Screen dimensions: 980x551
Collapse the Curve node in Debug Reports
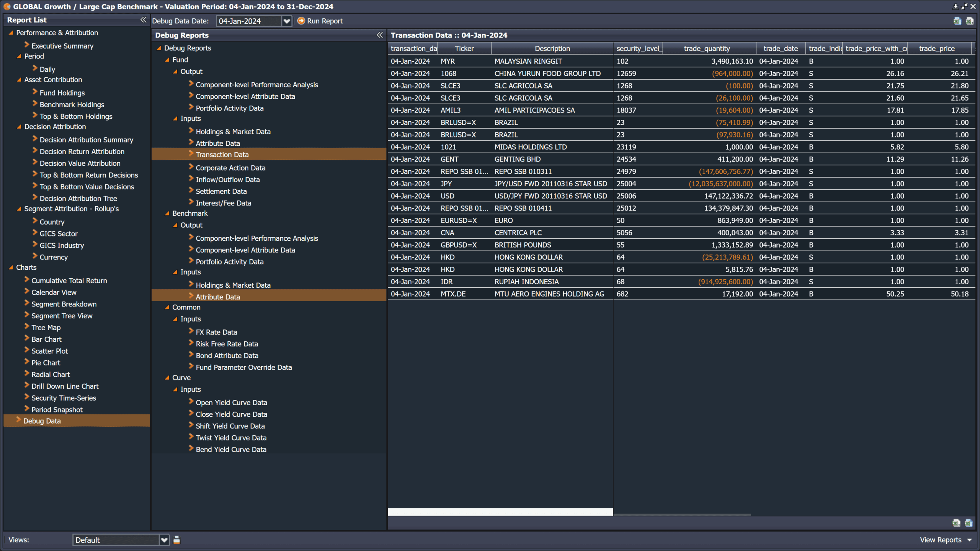[x=167, y=378]
